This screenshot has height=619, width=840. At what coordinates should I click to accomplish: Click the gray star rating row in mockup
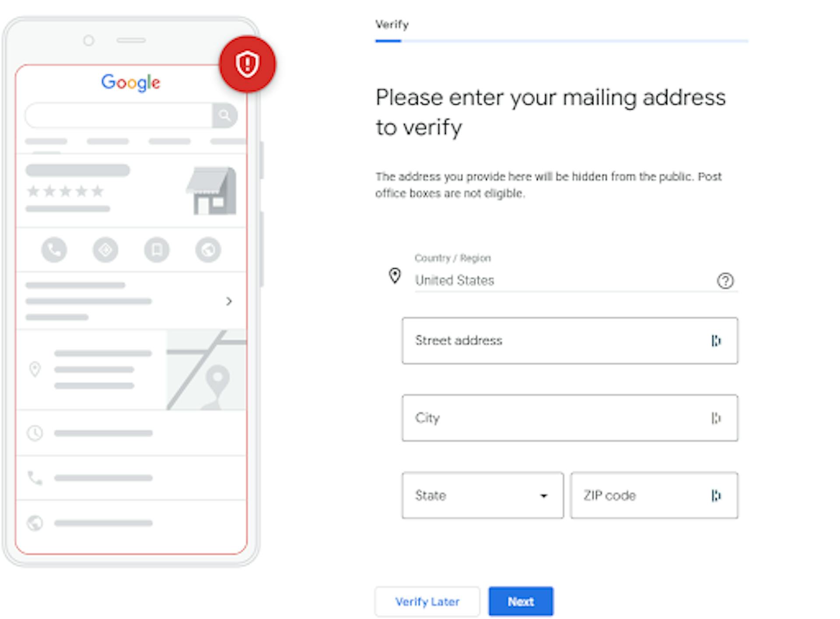click(x=65, y=191)
